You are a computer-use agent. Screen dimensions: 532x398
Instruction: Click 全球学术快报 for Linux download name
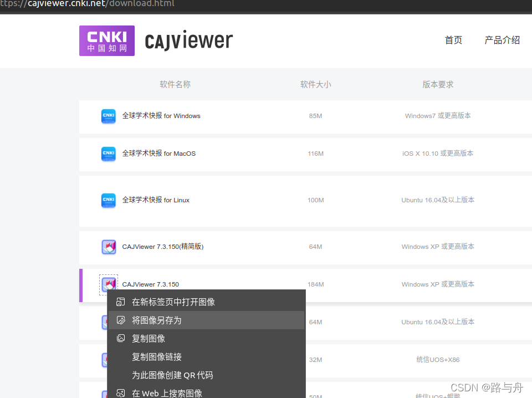(156, 200)
